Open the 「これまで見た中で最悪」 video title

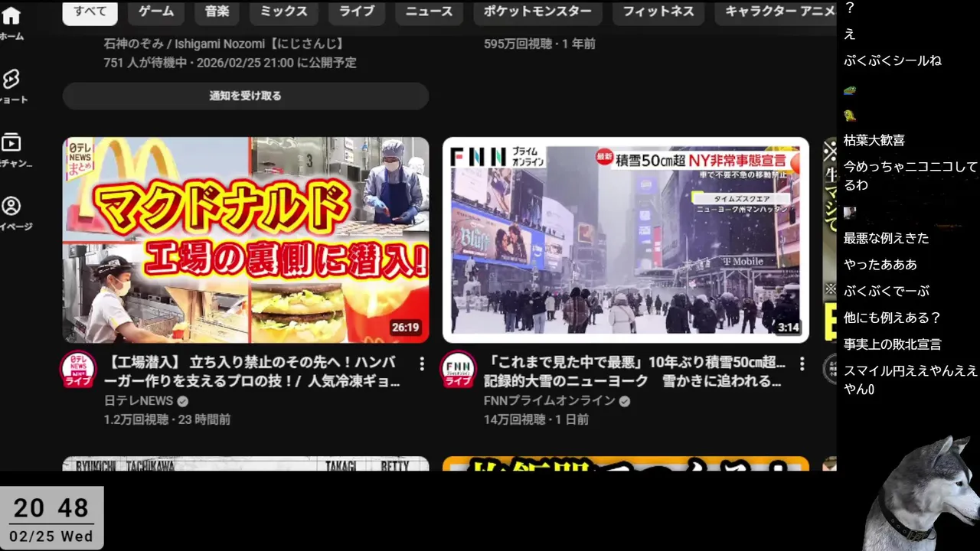tap(635, 371)
